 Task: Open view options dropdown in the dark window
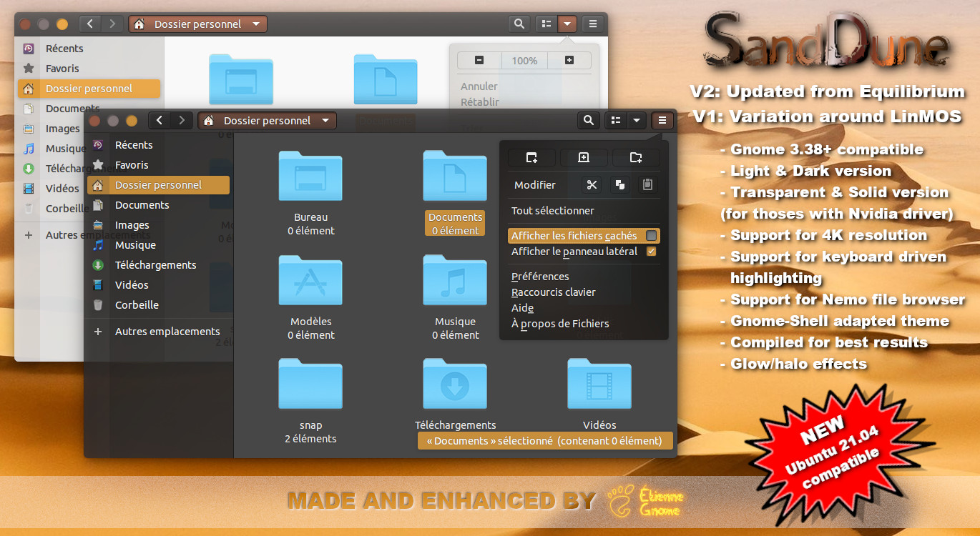tap(636, 121)
